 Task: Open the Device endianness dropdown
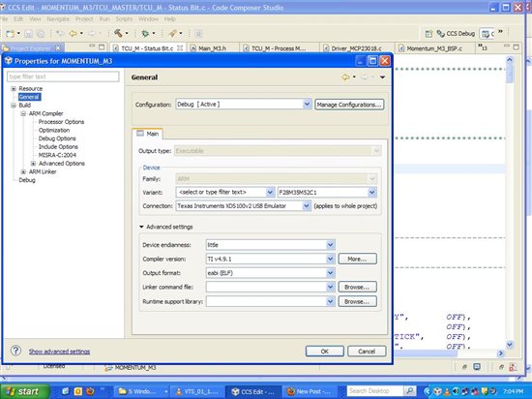coord(331,245)
